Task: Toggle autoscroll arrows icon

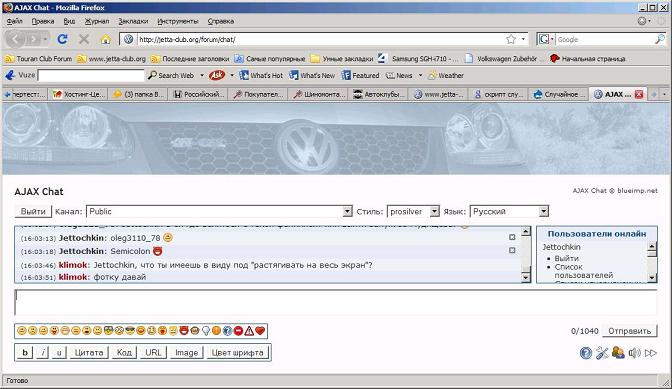Action: [651, 353]
